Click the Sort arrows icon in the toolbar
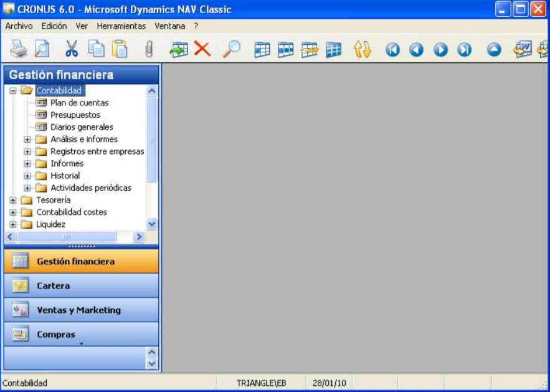Image resolution: width=550 pixels, height=392 pixels. (362, 49)
